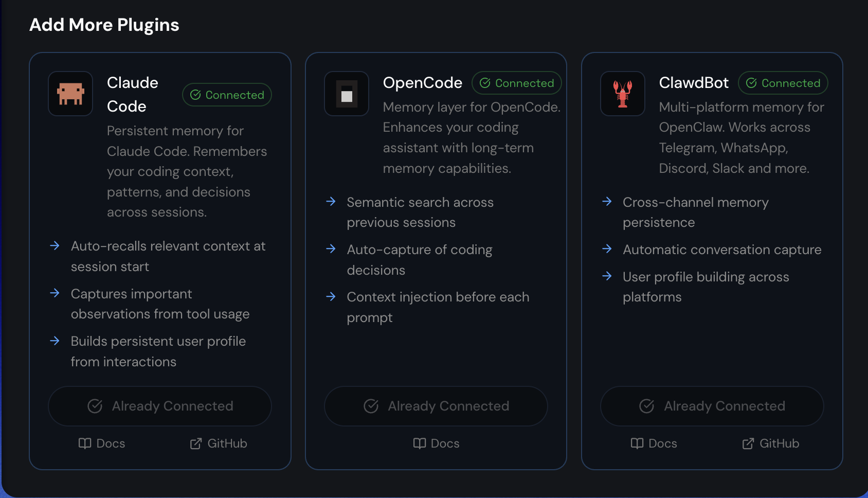The height and width of the screenshot is (498, 868).
Task: Click the Connected badge beside Claude Code
Action: tap(227, 95)
